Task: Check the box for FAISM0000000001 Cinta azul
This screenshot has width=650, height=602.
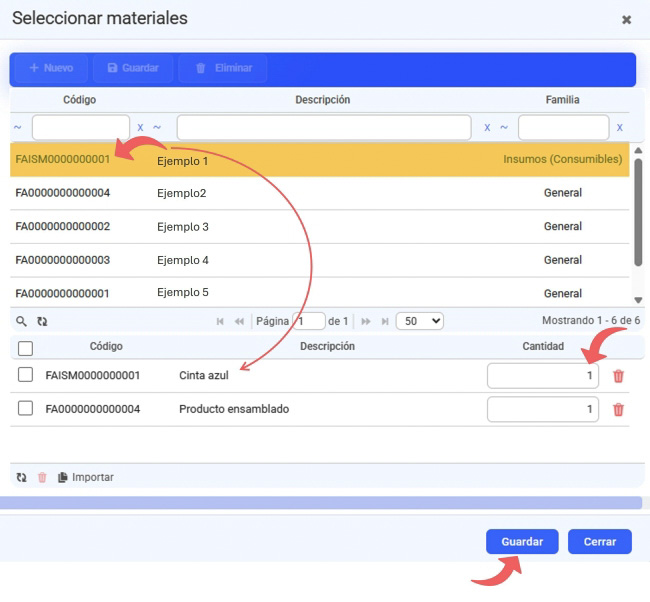Action: (25, 374)
